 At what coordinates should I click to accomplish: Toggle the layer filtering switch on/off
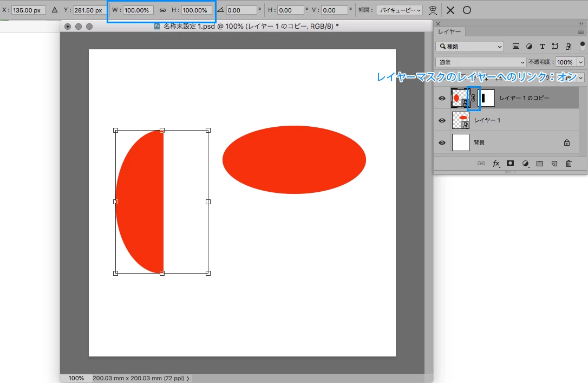point(583,46)
